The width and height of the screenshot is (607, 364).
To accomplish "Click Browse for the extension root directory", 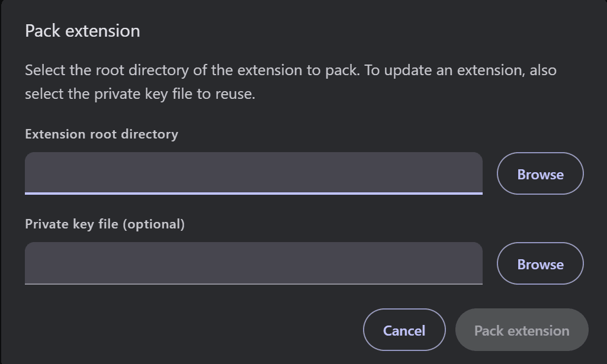I will [x=539, y=173].
